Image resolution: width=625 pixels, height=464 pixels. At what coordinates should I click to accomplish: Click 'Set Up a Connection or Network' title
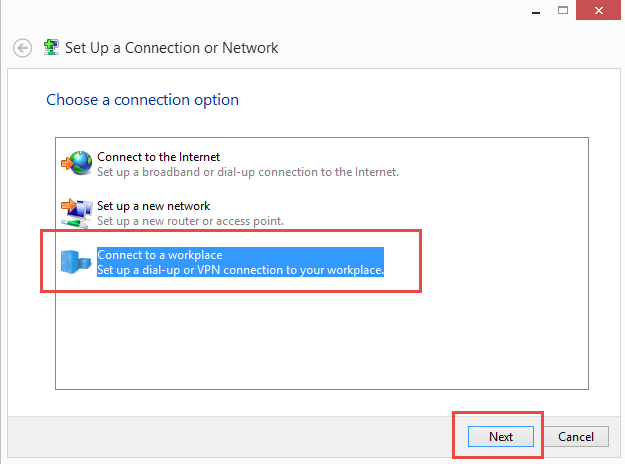(171, 48)
